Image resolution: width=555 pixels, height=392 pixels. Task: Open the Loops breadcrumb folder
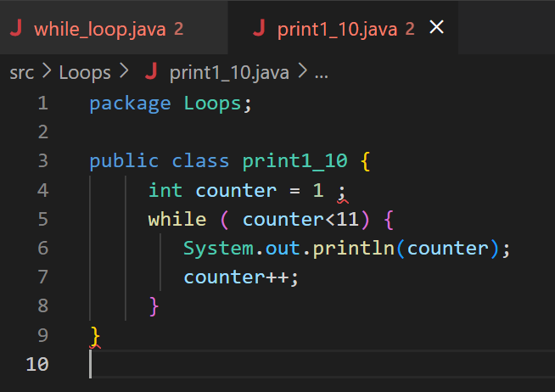pos(85,73)
